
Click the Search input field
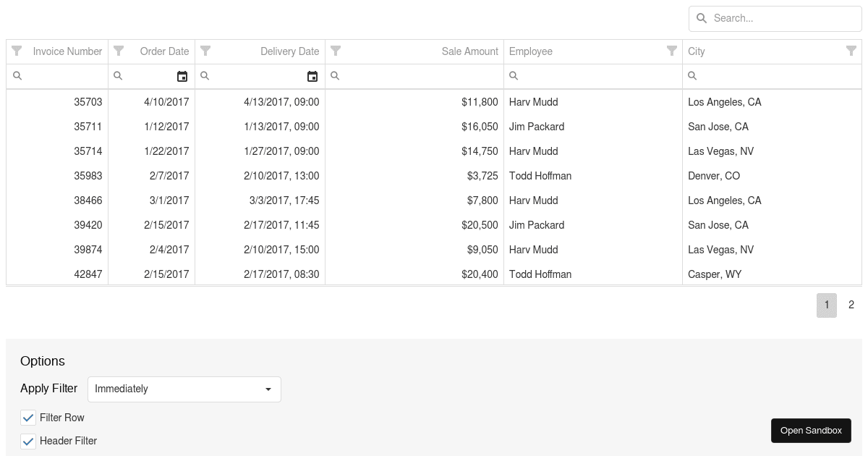click(x=781, y=18)
